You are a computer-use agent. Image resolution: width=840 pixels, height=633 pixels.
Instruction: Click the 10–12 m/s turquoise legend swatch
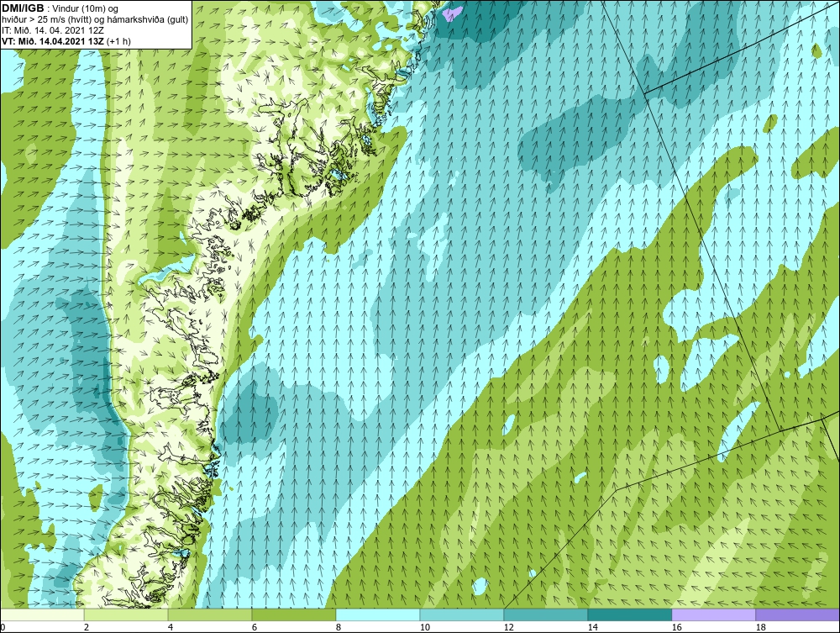click(462, 615)
